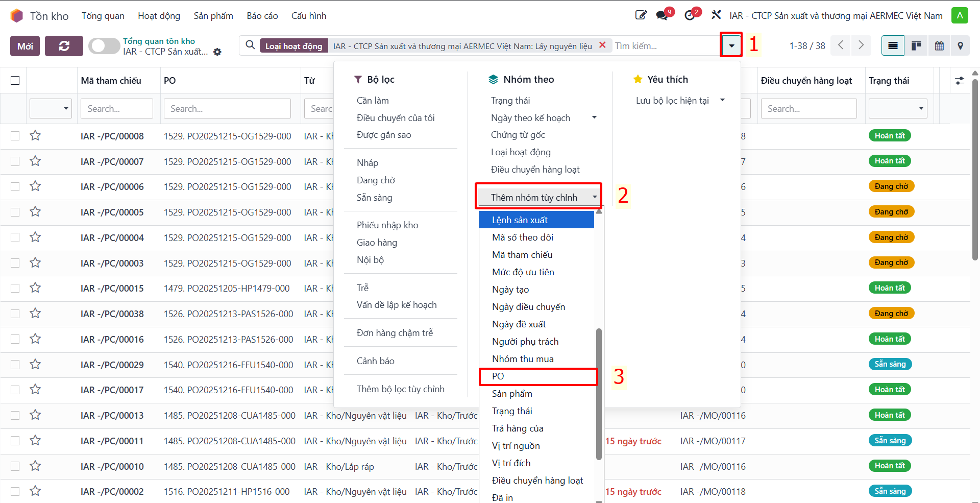Image resolution: width=980 pixels, height=503 pixels.
Task: Switch to list view
Action: pyautogui.click(x=893, y=46)
